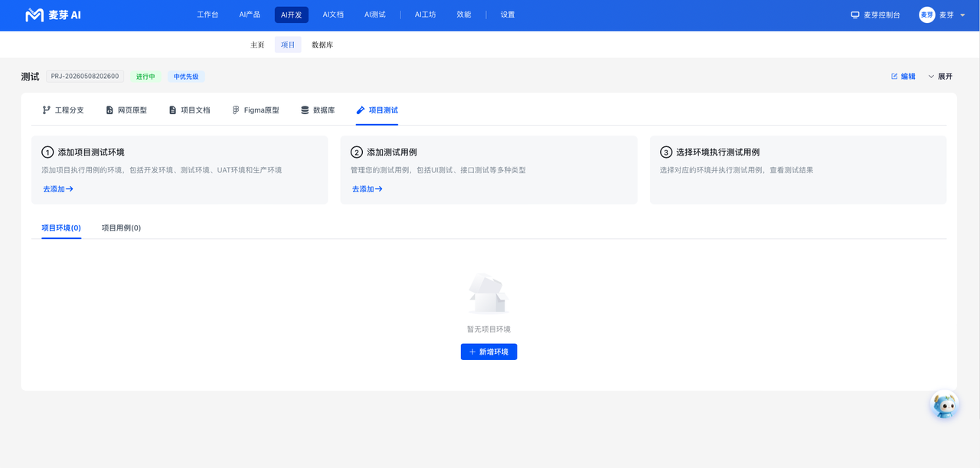Click the edit icon beside 编辑

(x=894, y=77)
